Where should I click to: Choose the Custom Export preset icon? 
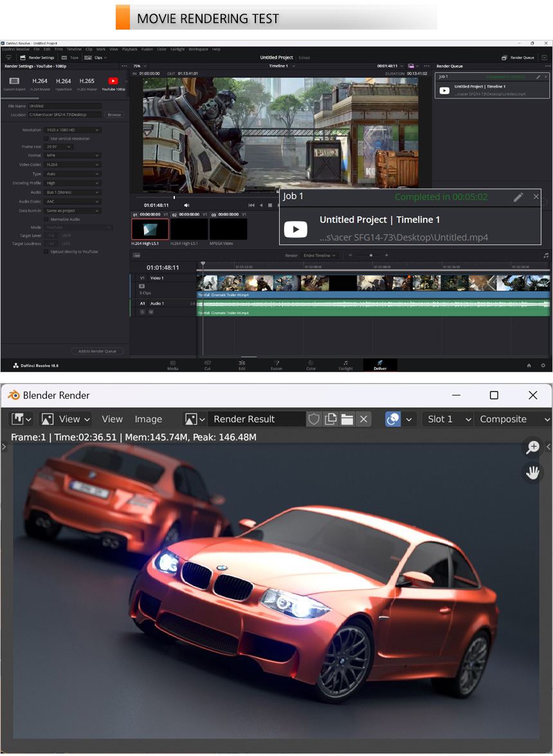(15, 82)
